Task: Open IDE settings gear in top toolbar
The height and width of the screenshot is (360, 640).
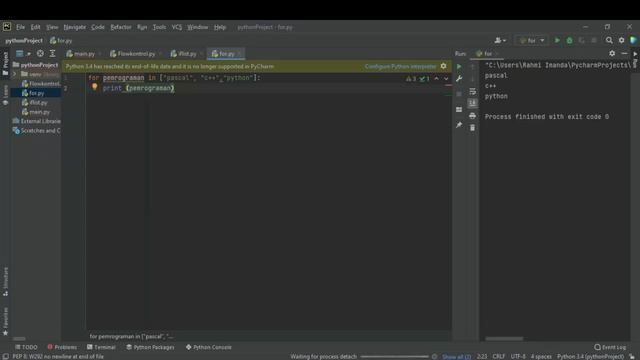Action: tap(621, 40)
